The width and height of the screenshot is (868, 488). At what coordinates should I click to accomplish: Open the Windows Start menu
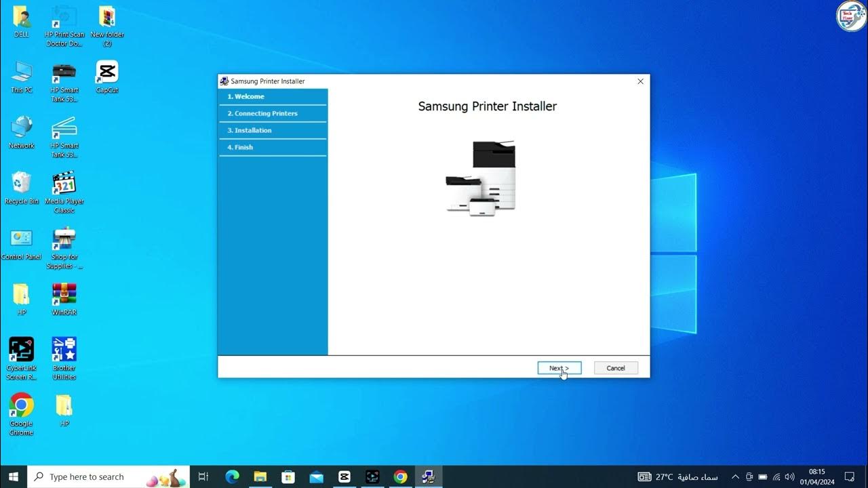click(x=14, y=477)
